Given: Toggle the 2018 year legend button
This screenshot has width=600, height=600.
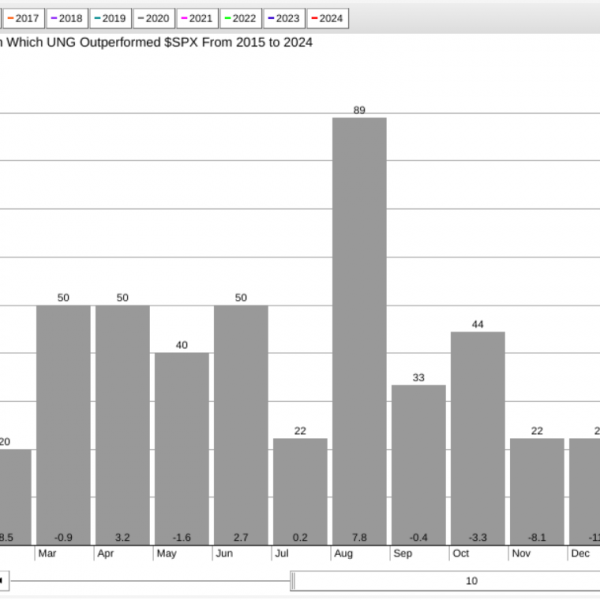Looking at the screenshot, I should pos(67,18).
